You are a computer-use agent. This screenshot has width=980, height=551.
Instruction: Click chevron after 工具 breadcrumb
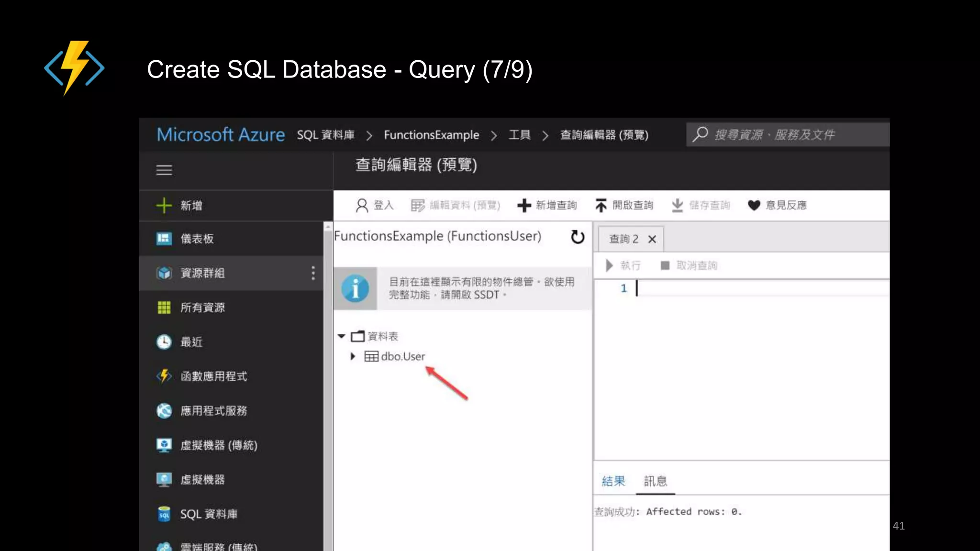(545, 136)
